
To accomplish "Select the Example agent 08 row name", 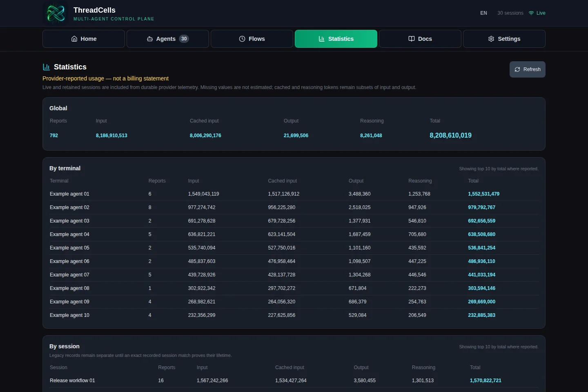I will click(69, 288).
